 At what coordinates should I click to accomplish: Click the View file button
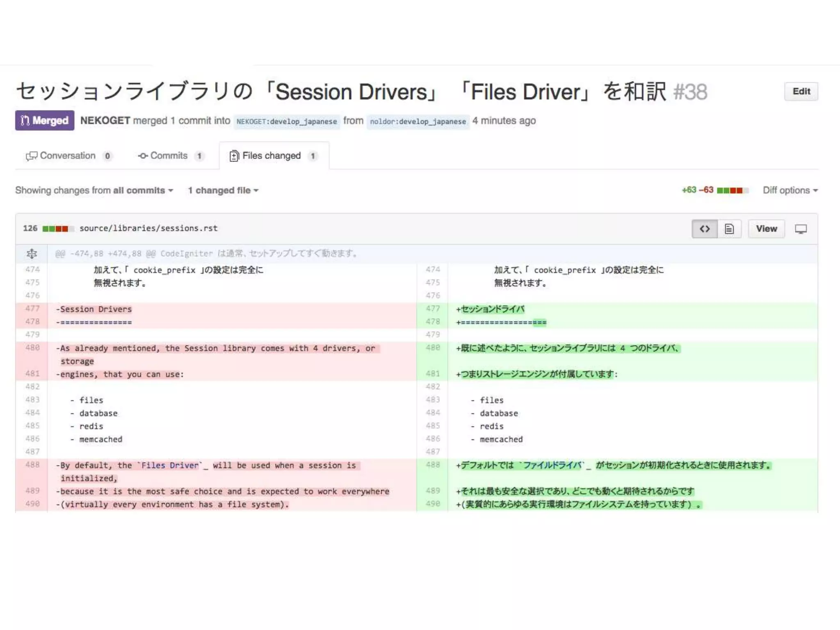coord(766,229)
